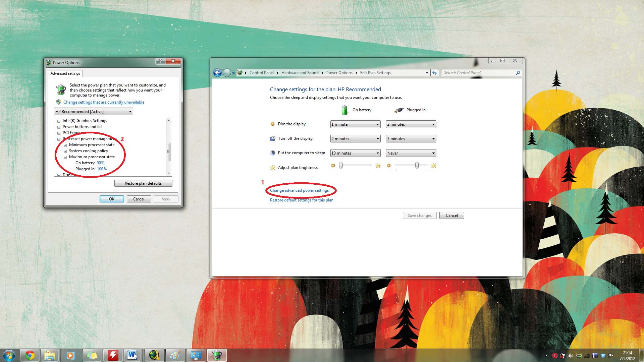Open Paint from the taskbar
The image size is (644, 362).
175,355
